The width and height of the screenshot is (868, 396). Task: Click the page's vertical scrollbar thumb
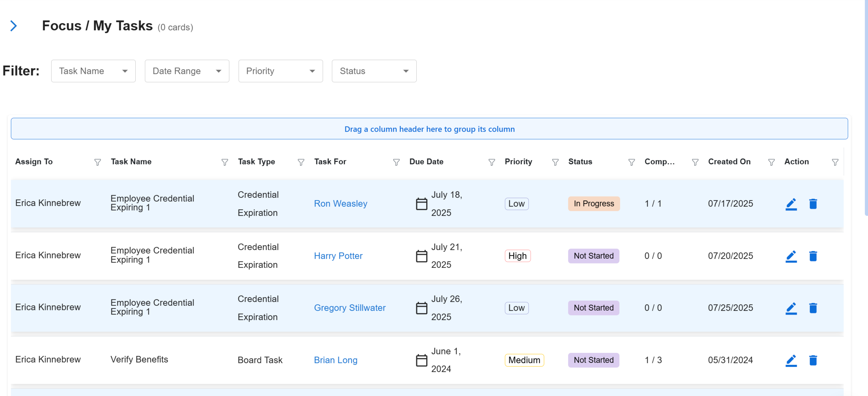(866, 108)
